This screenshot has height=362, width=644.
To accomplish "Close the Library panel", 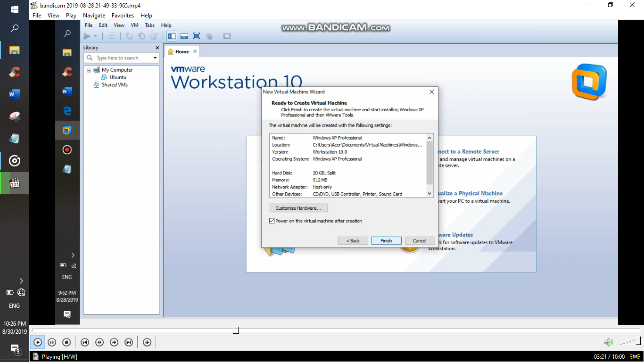I will click(157, 48).
